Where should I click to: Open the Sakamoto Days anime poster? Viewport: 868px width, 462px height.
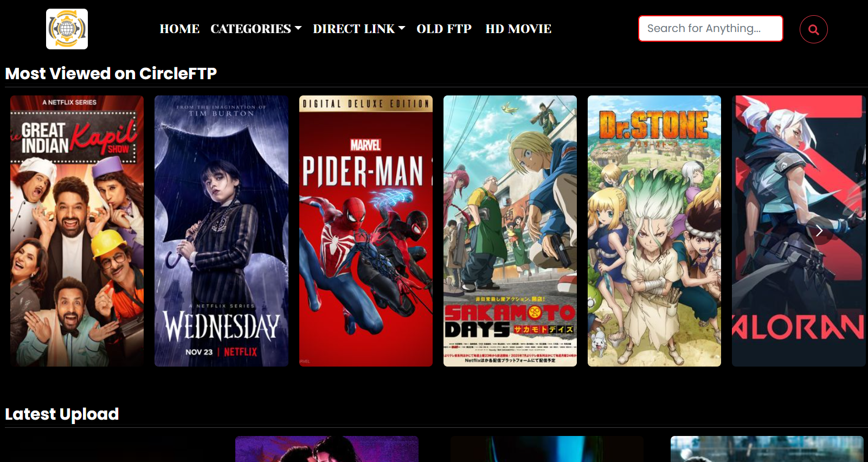[510, 231]
